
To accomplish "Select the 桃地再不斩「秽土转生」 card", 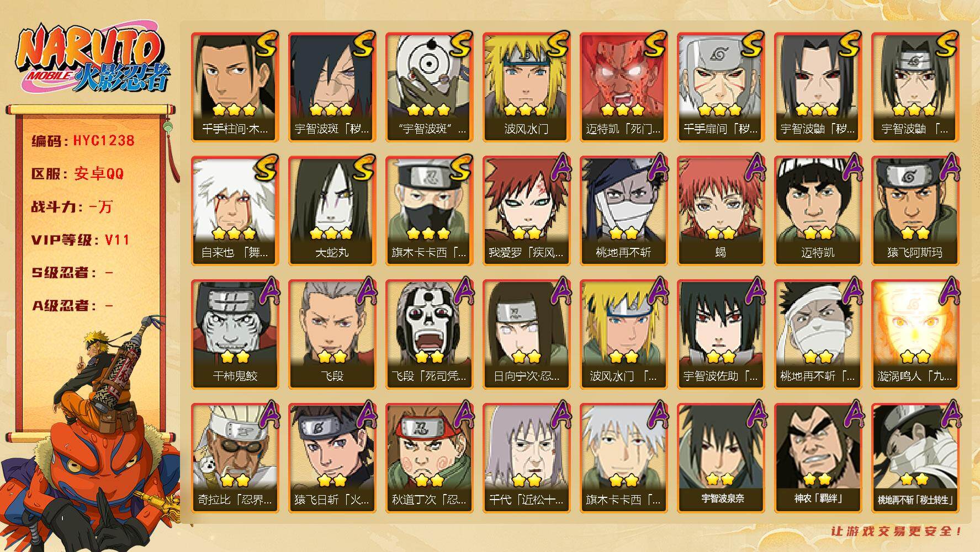I will 915,458.
